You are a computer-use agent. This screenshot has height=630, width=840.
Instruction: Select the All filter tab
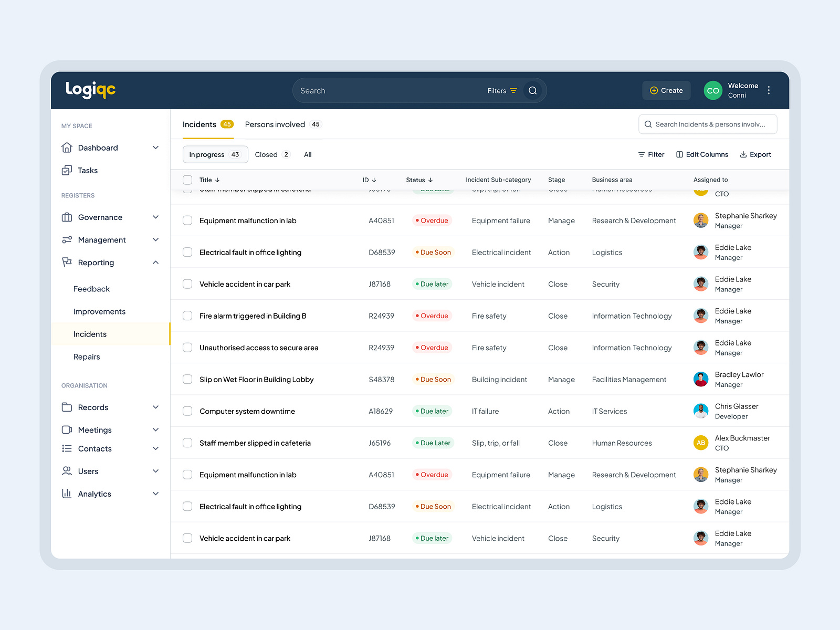308,154
